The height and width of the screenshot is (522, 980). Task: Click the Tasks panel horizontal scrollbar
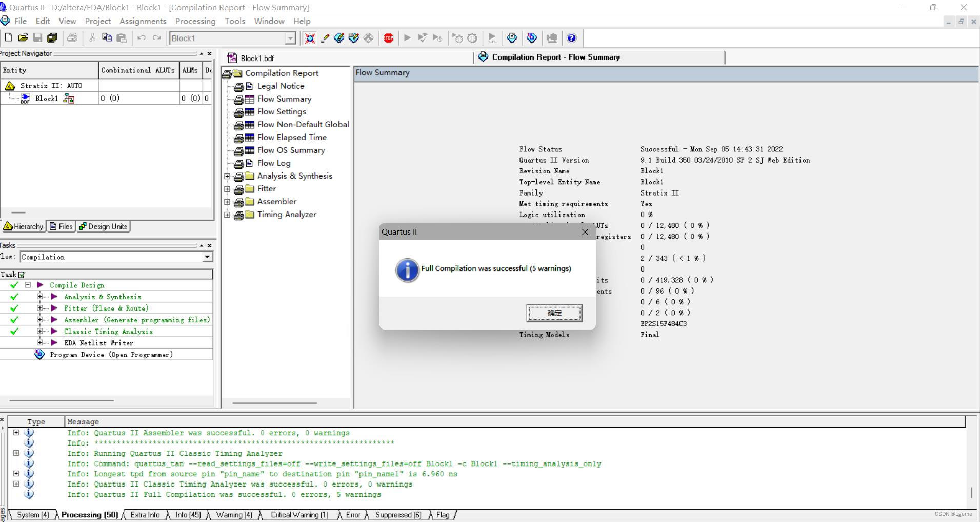62,400
